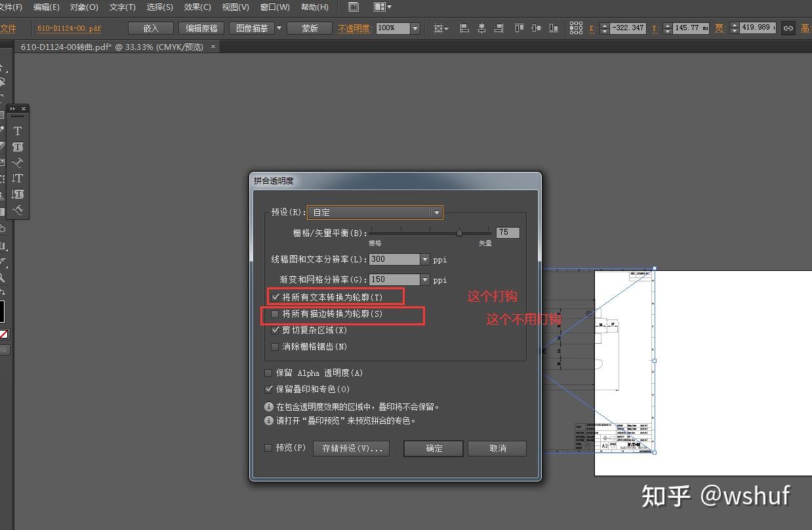Close the 610-D1124-00转曲.pdf document tab
Viewport: 812px width, 530px height.
[213, 47]
